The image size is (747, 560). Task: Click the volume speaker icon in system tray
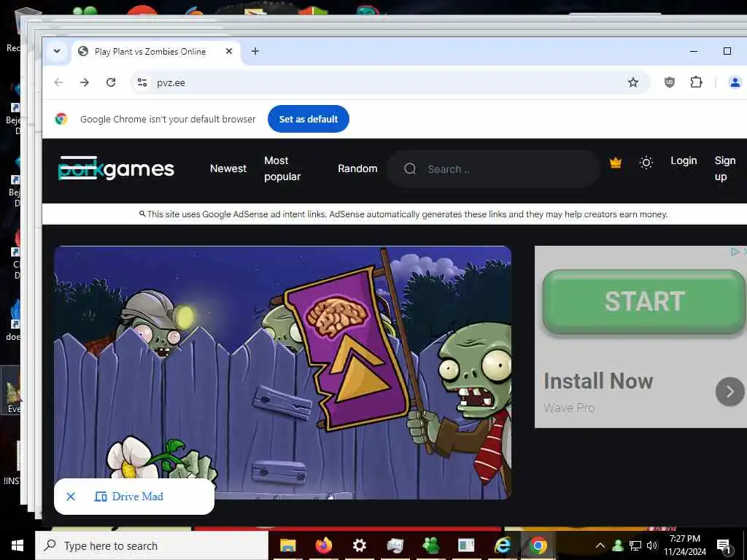click(651, 545)
